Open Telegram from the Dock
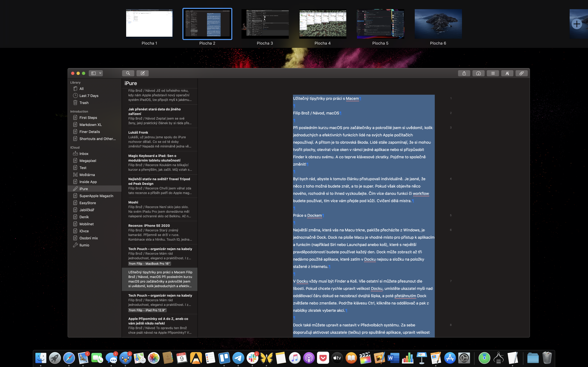588x367 pixels. tap(238, 358)
